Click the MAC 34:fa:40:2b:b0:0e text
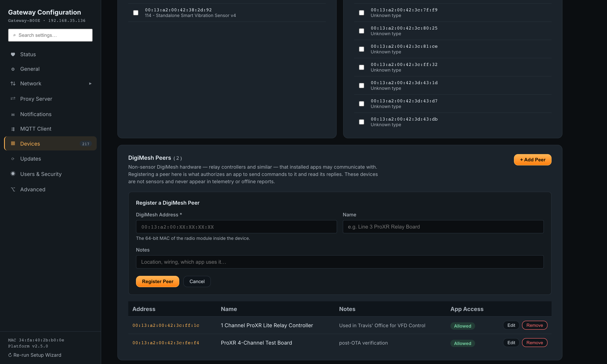This screenshot has height=364, width=607. [36, 340]
